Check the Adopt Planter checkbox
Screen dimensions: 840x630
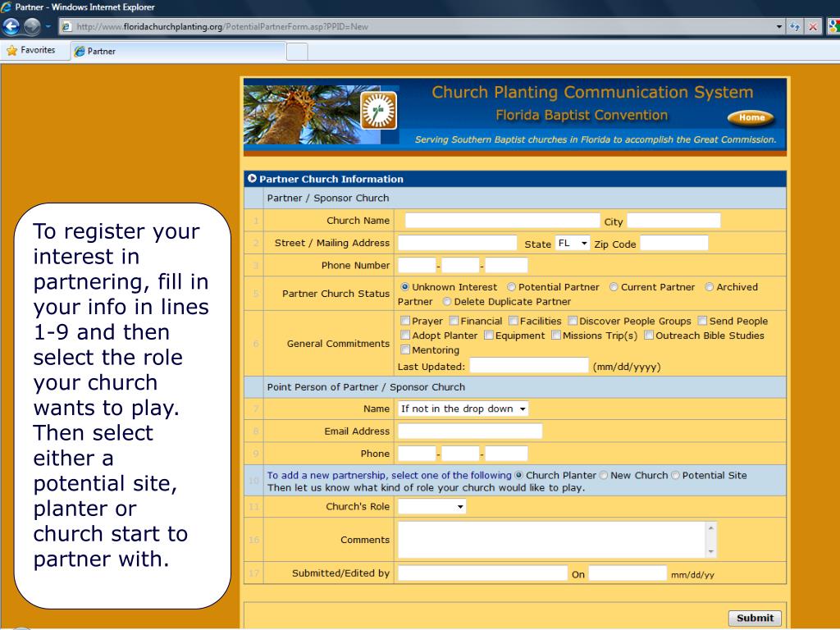[405, 336]
